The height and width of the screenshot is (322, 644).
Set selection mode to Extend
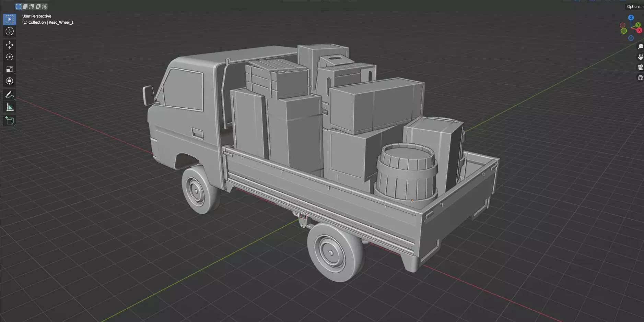[x=25, y=7]
